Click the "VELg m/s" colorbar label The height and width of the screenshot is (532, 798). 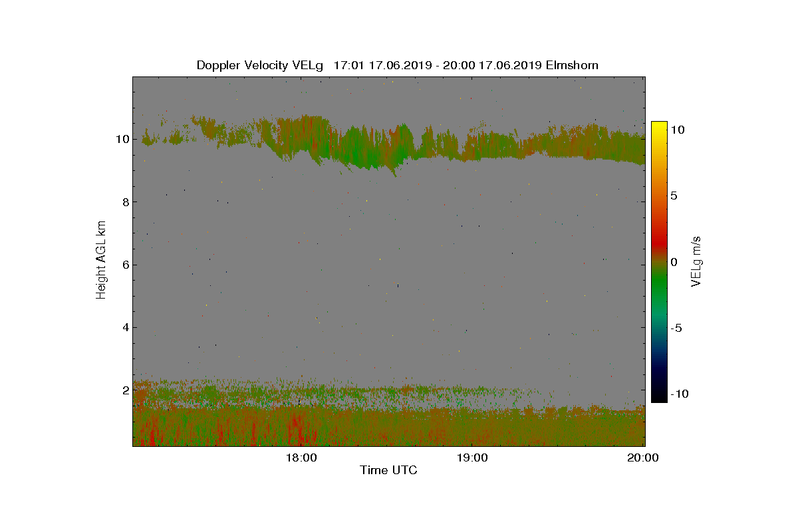point(697,261)
